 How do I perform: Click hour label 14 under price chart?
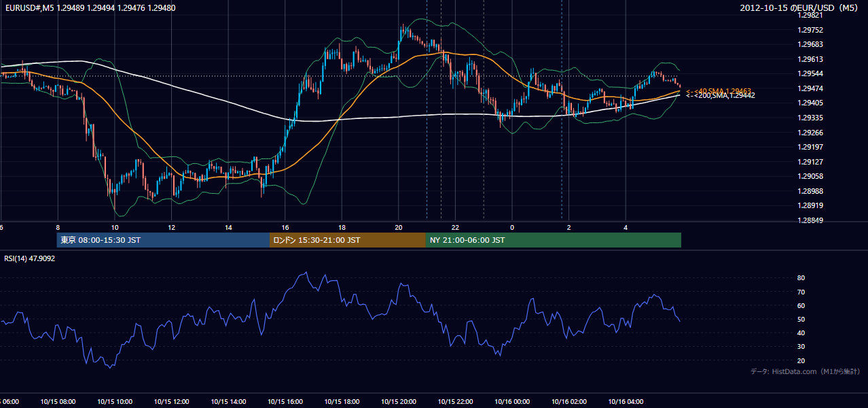228,228
